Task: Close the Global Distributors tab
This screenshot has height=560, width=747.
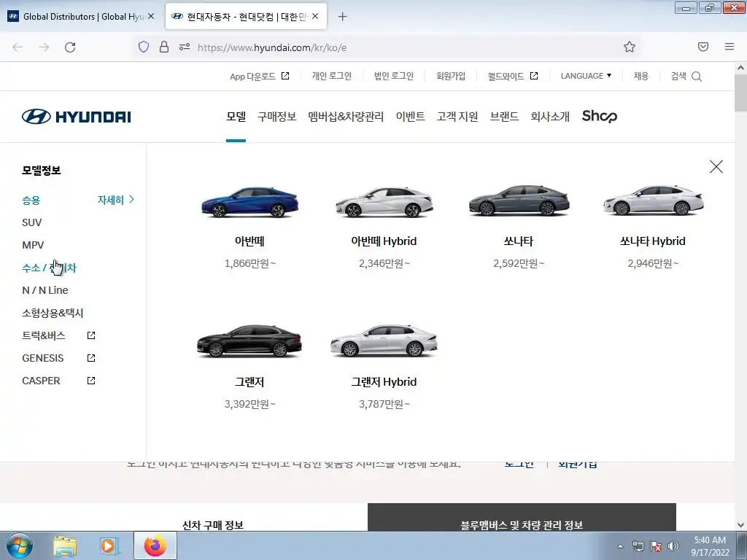Action: pos(151,16)
